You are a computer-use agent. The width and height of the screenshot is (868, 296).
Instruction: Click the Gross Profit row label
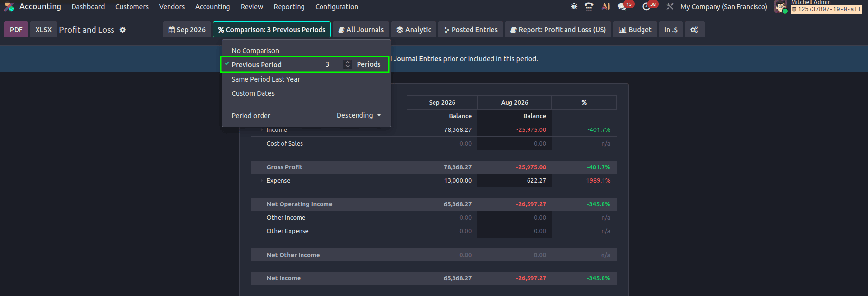284,167
